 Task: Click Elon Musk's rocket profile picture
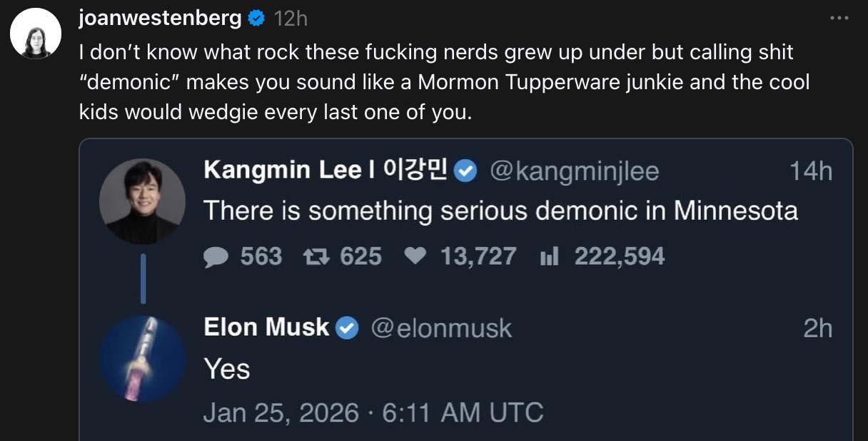143,358
